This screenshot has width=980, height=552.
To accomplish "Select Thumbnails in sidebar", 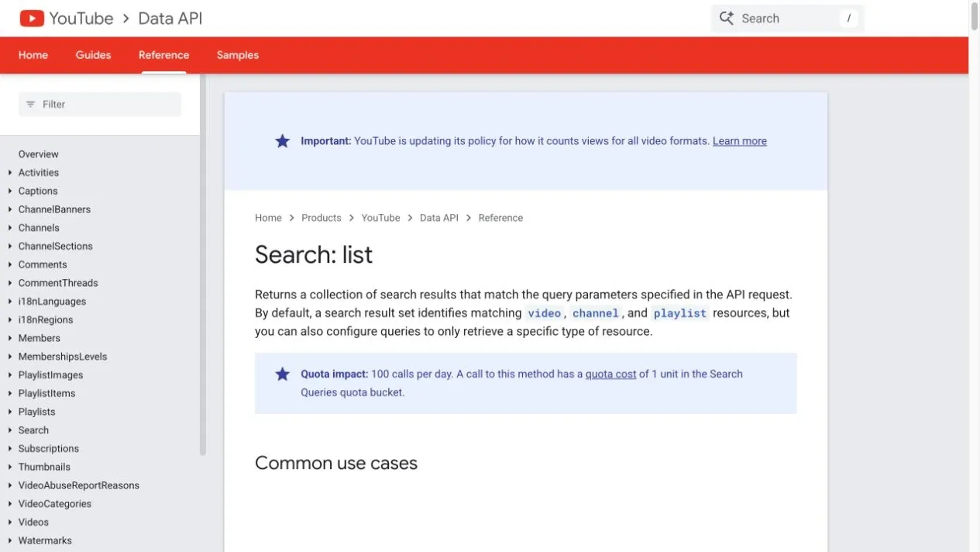I will [44, 467].
